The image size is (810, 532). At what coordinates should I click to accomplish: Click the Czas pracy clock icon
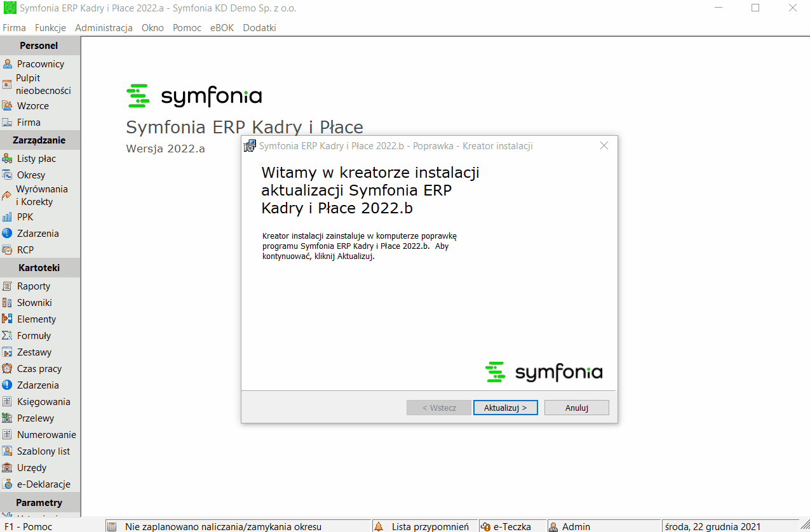[8, 369]
